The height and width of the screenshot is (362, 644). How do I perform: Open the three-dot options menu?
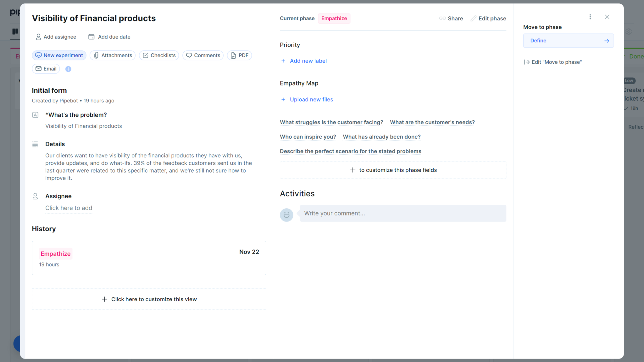(x=590, y=17)
